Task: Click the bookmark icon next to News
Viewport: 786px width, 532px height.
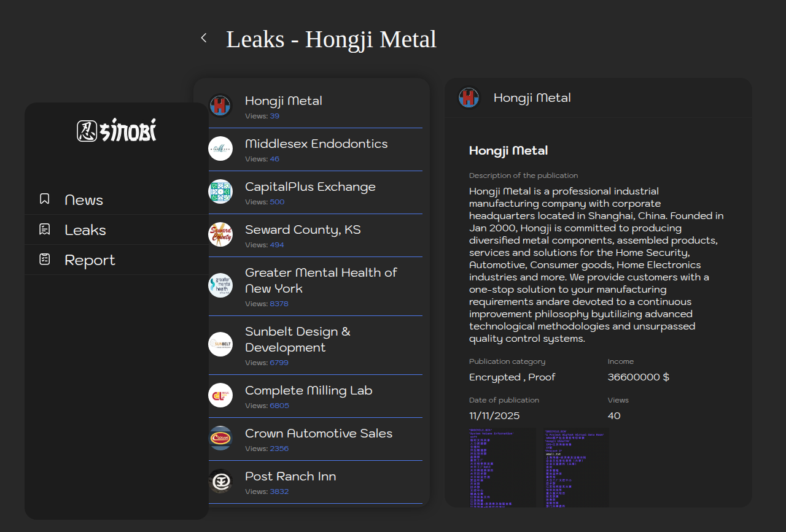Action: click(44, 199)
